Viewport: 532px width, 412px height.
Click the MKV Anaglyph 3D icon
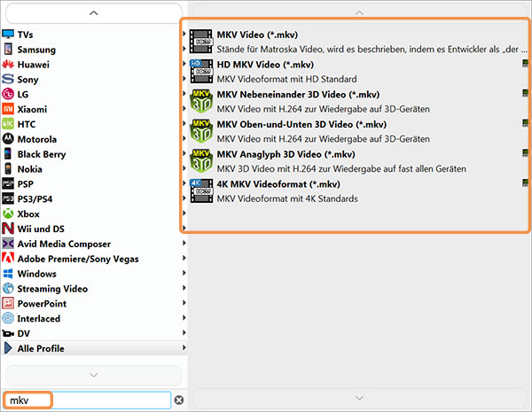201,160
